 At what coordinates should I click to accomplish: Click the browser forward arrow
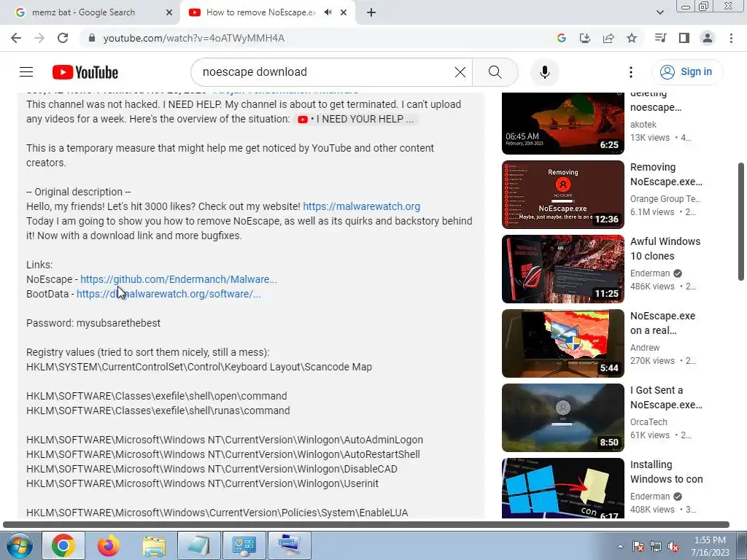[x=39, y=38]
